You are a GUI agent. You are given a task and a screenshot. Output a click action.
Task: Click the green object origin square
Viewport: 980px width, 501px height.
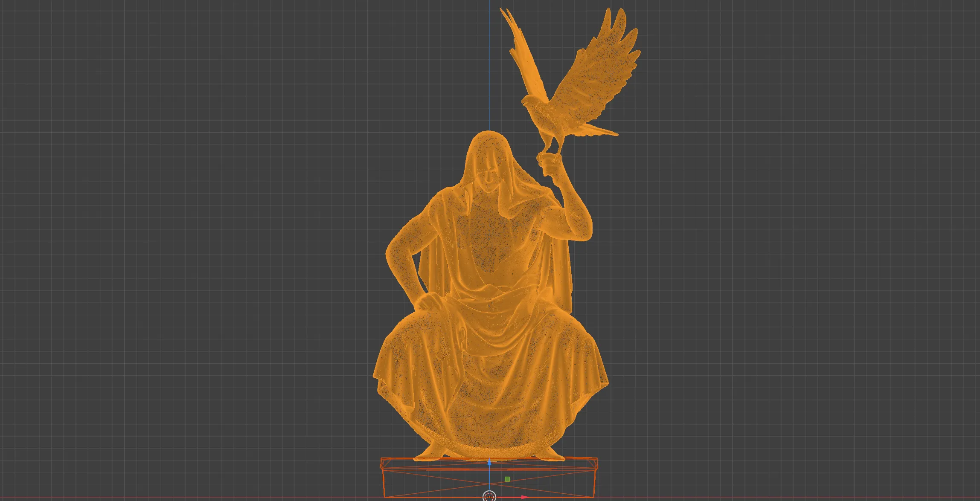pyautogui.click(x=507, y=479)
